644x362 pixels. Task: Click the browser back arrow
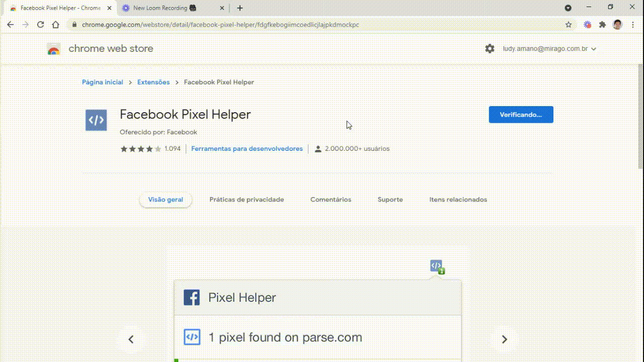pyautogui.click(x=10, y=25)
